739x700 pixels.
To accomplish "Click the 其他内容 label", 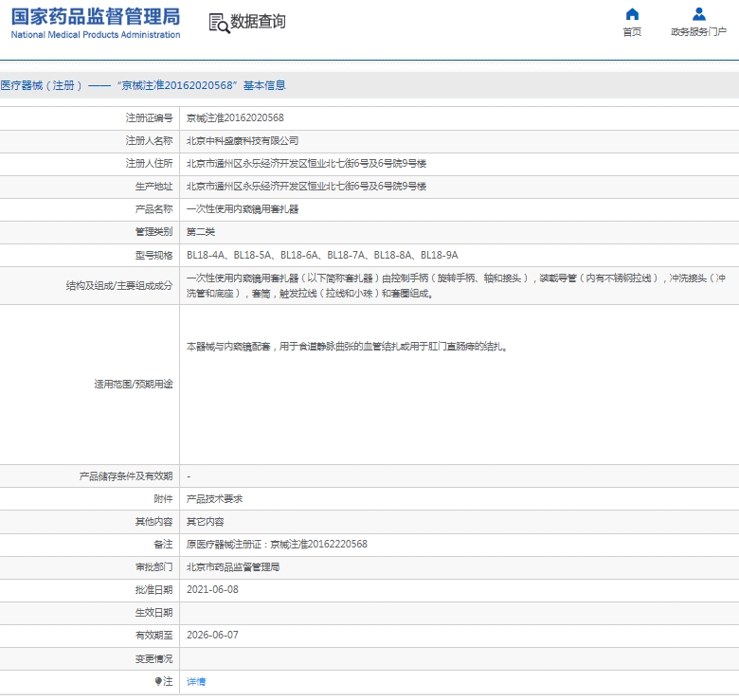I will click(153, 522).
